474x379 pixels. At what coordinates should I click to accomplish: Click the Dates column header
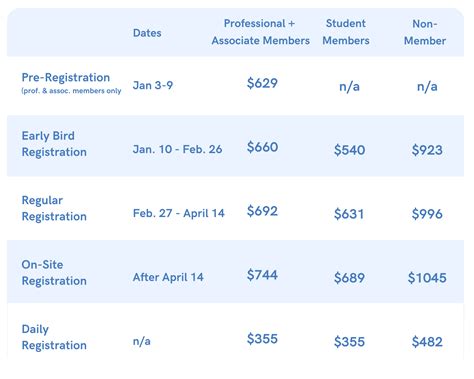click(147, 33)
